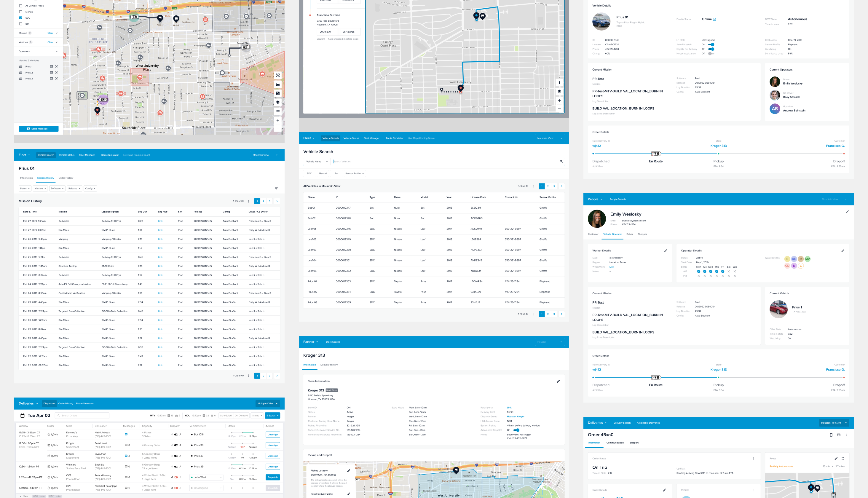This screenshot has height=498, width=868.
Task: Edit Worker Details with pencil icon
Action: coord(666,251)
